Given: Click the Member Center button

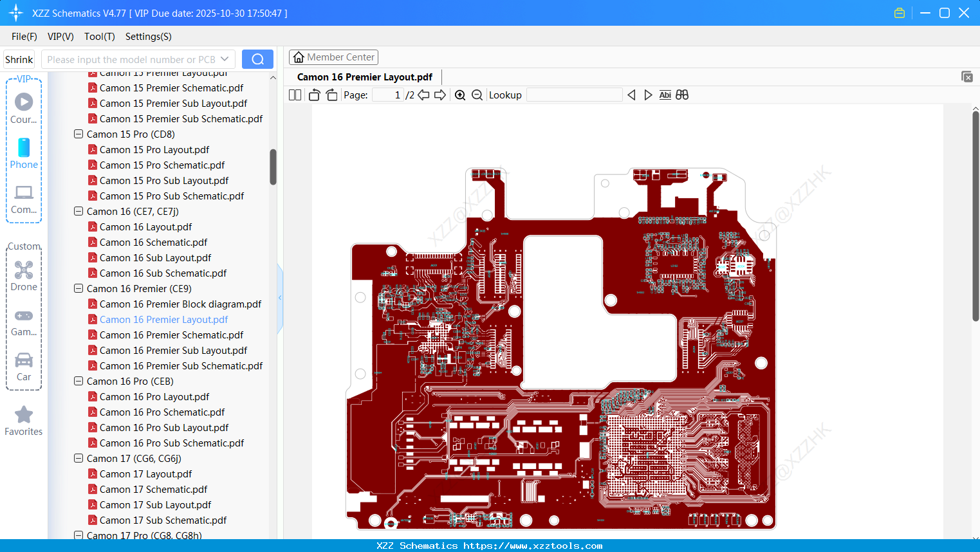Looking at the screenshot, I should [333, 57].
